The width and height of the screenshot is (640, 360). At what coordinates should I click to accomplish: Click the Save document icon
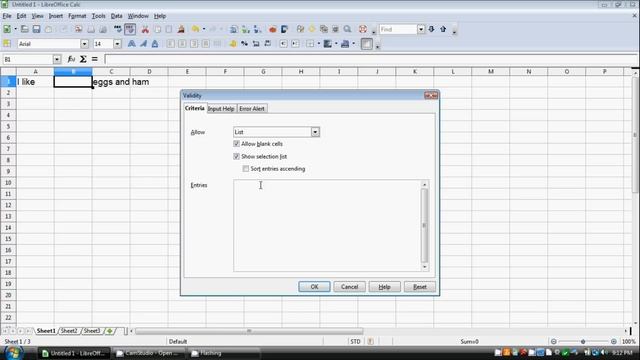pos(36,29)
